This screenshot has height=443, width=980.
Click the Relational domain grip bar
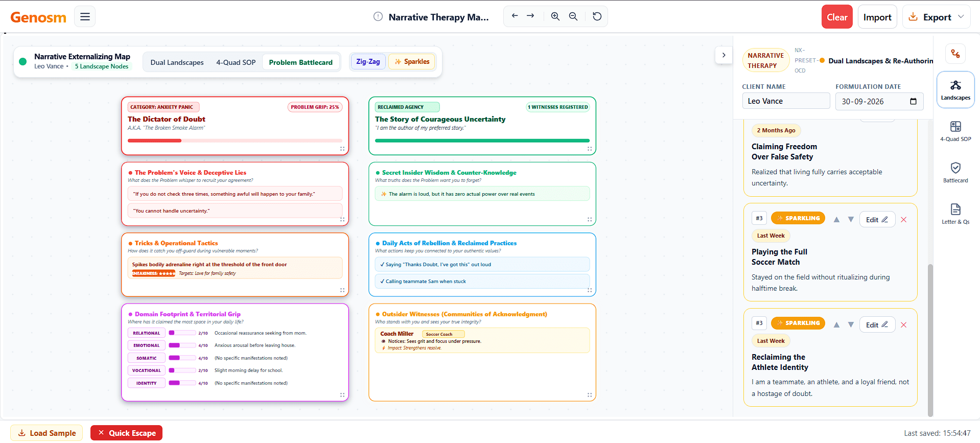click(x=182, y=333)
